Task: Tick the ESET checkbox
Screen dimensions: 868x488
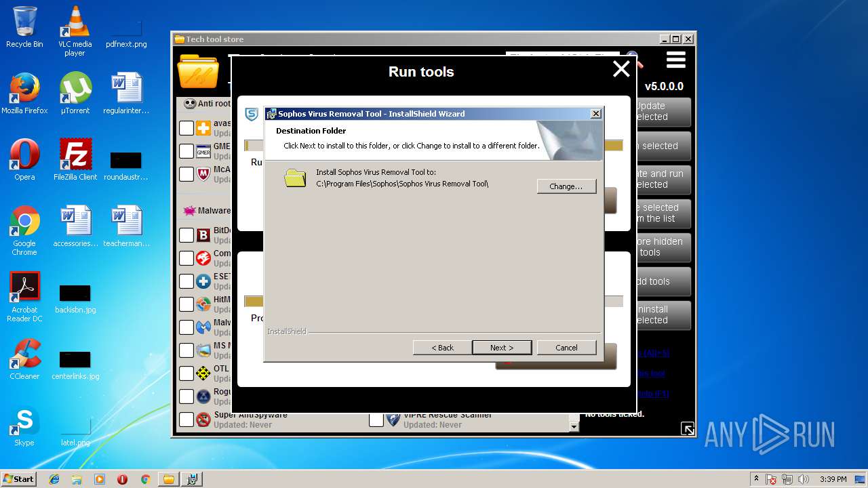Action: tap(186, 281)
